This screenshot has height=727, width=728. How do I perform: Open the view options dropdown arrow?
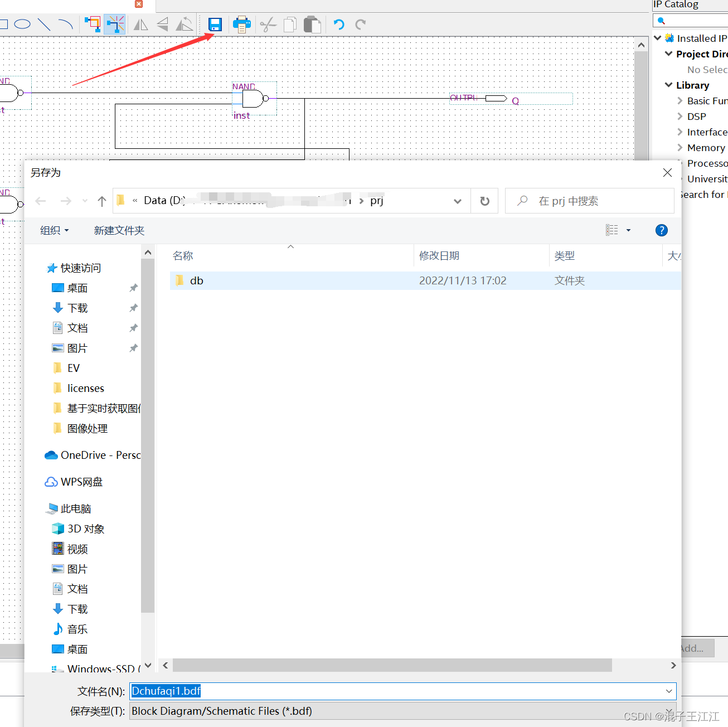pos(628,230)
